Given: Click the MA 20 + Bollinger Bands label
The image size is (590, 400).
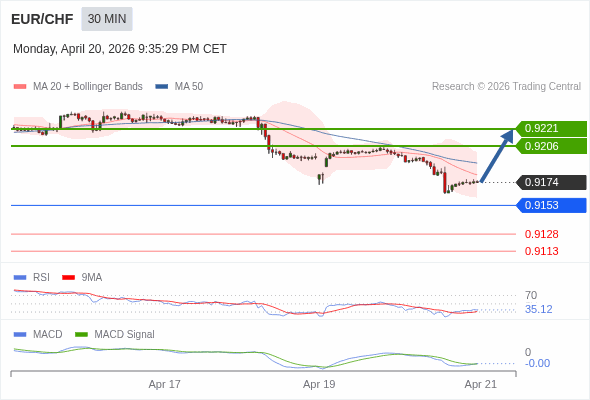Looking at the screenshot, I should [x=88, y=87].
